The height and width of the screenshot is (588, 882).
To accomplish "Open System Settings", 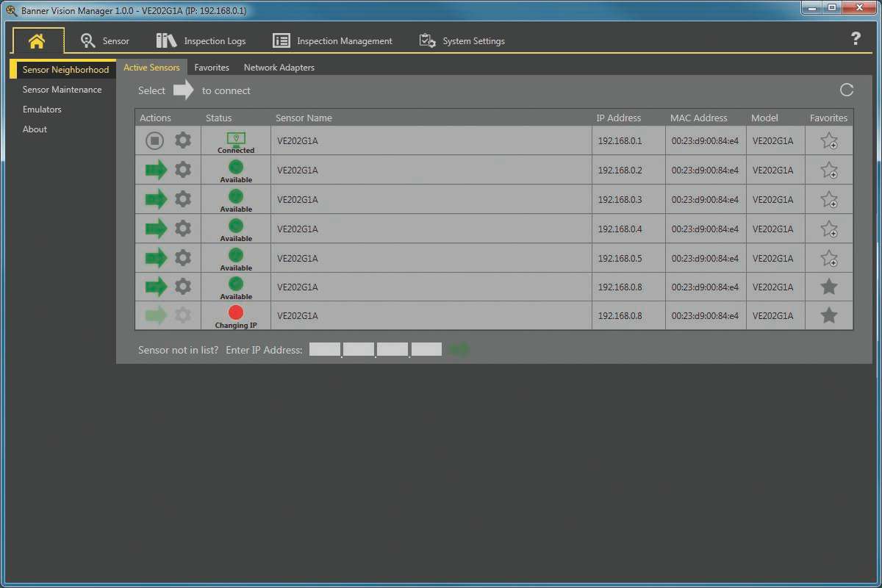I will 426,42.
